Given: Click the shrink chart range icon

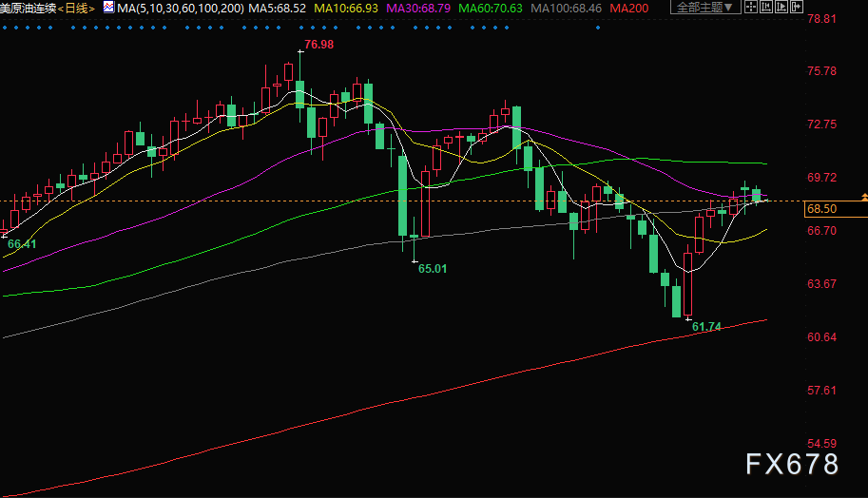Looking at the screenshot, I should tap(766, 8).
